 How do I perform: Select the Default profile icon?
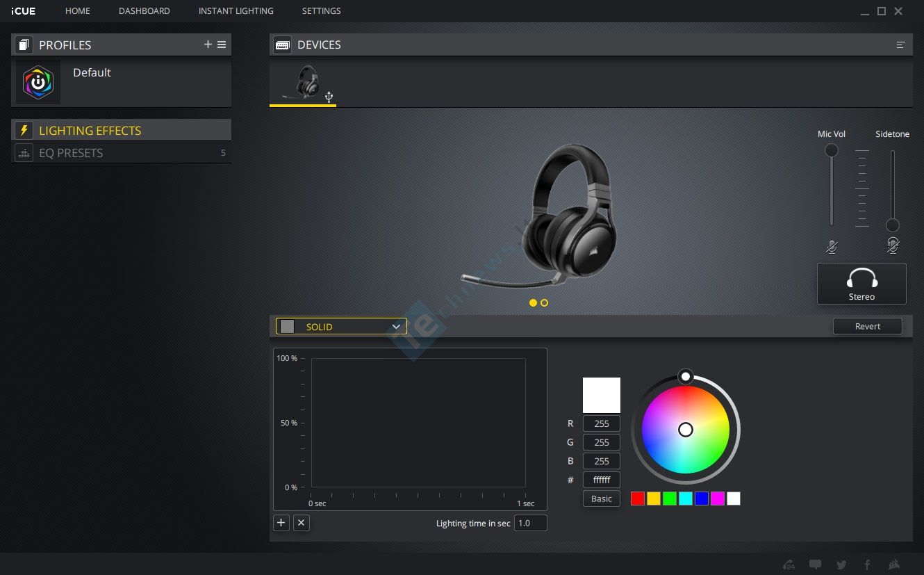[38, 82]
